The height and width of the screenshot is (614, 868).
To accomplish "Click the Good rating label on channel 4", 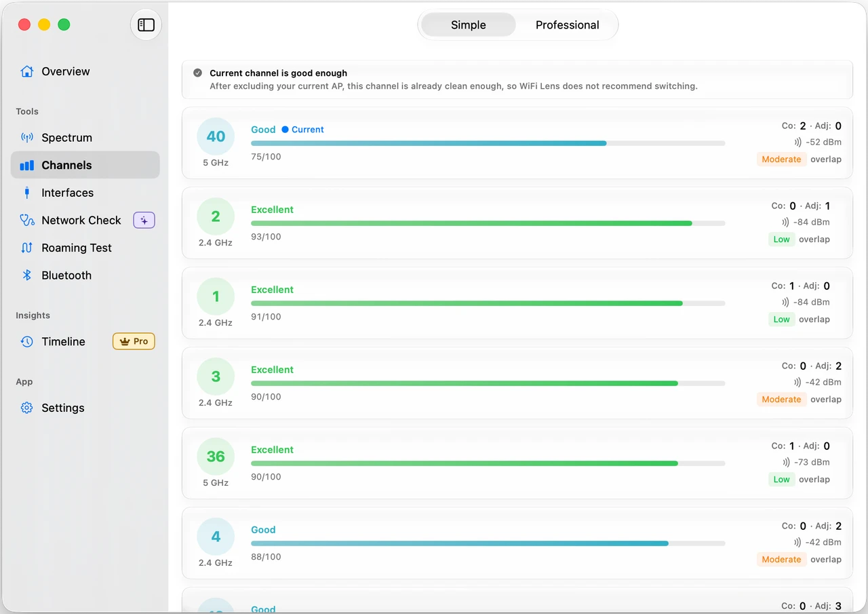I will tap(263, 530).
